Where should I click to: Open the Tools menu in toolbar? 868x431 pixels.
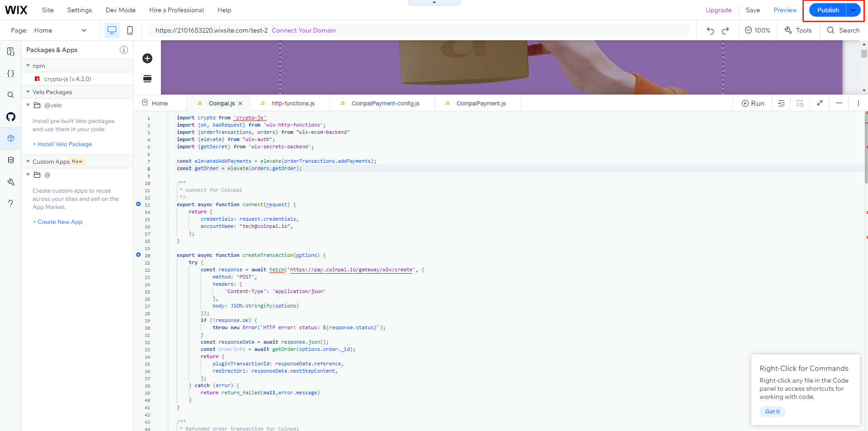(798, 30)
